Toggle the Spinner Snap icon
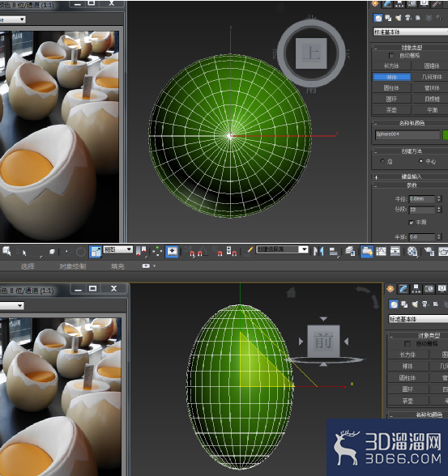 pos(232,251)
